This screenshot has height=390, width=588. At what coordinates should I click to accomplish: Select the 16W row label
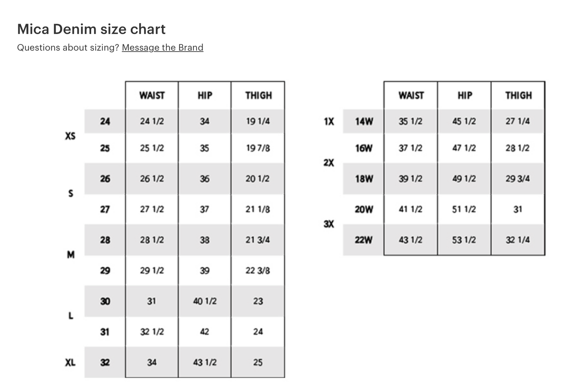(x=363, y=148)
